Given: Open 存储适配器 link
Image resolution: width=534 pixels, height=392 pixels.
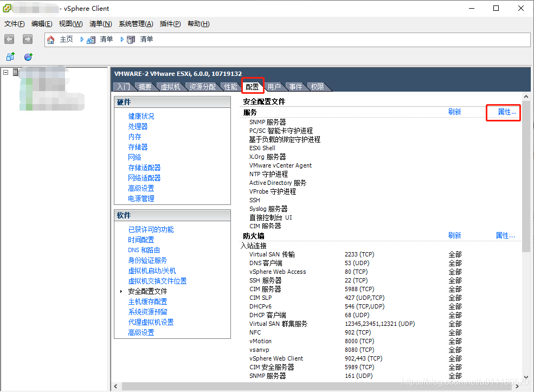Looking at the screenshot, I should tap(144, 168).
